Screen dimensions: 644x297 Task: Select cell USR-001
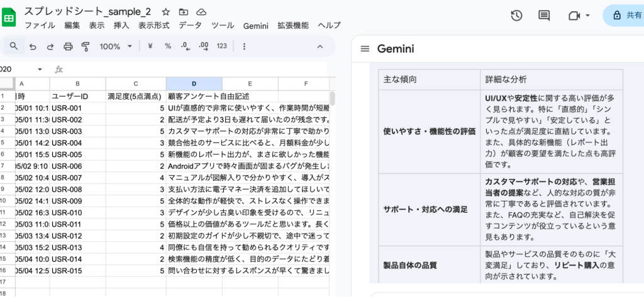77,108
